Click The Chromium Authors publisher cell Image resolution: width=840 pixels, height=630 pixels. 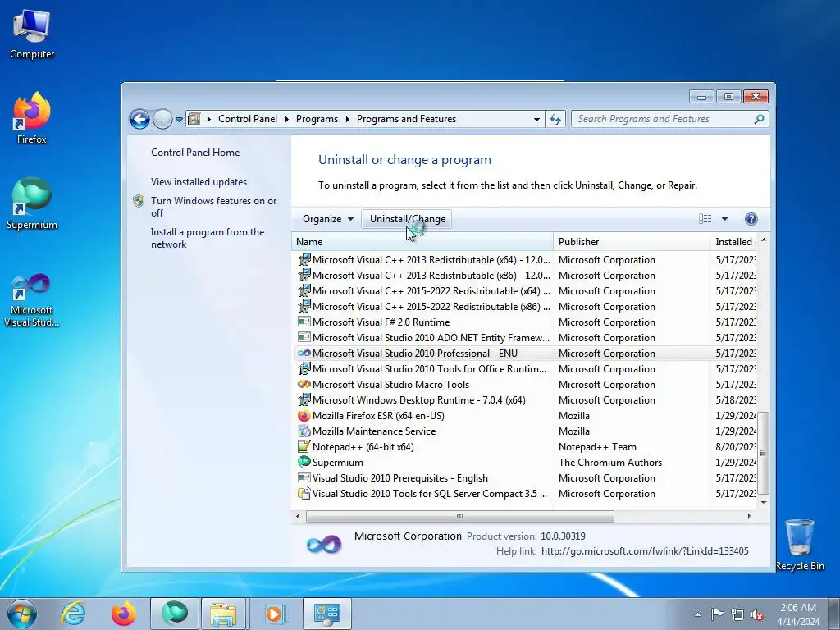tap(610, 463)
